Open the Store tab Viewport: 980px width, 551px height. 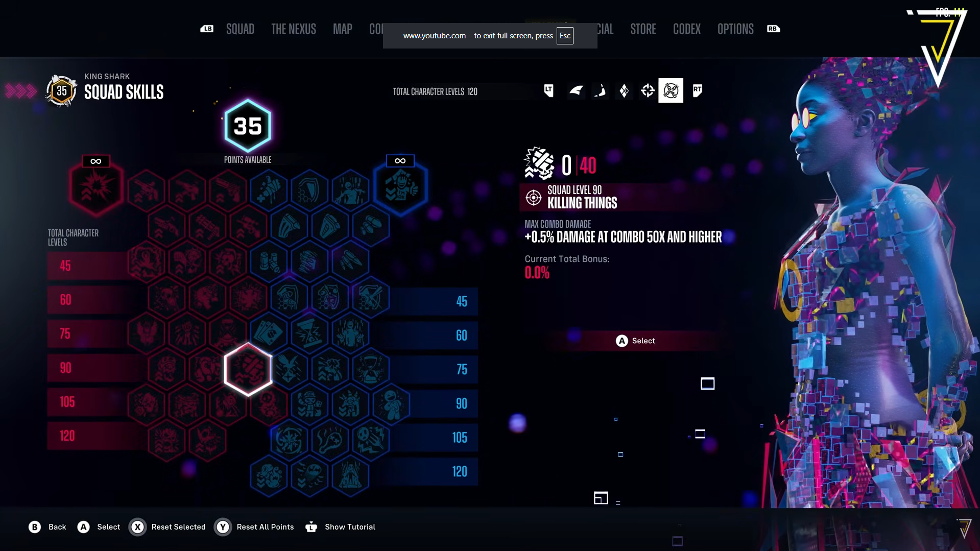[643, 29]
